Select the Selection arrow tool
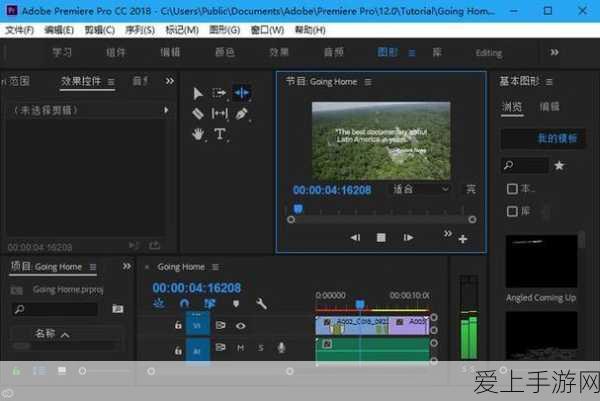Screen dimensions: 600x401 click(198, 93)
